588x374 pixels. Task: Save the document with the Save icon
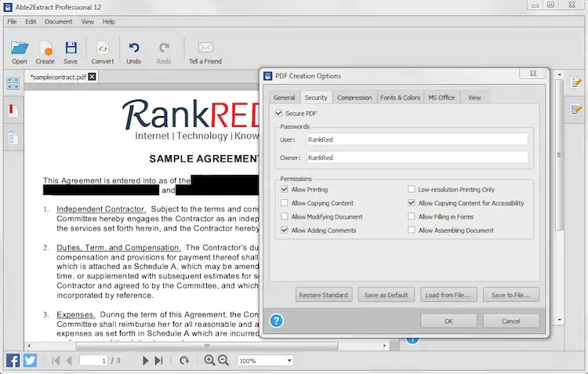[71, 53]
